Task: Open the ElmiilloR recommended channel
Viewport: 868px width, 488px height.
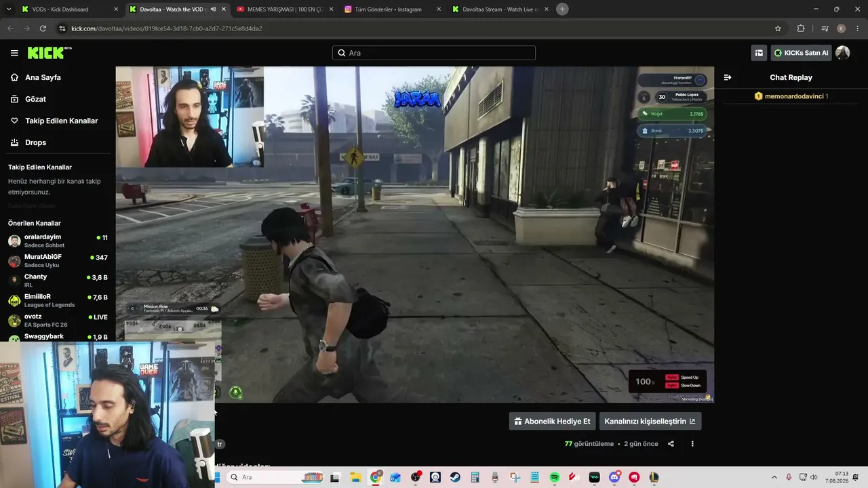Action: pyautogui.click(x=58, y=300)
